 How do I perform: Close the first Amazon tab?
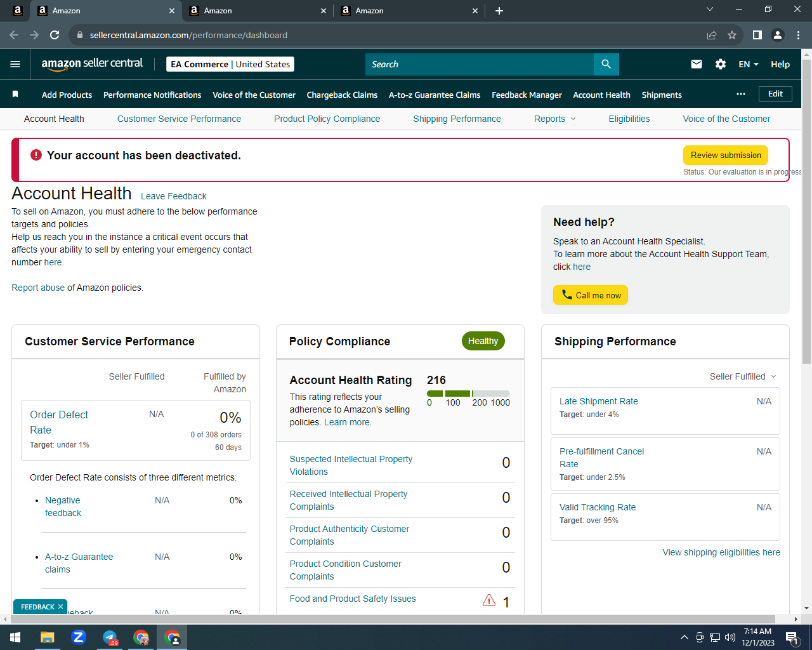[172, 11]
